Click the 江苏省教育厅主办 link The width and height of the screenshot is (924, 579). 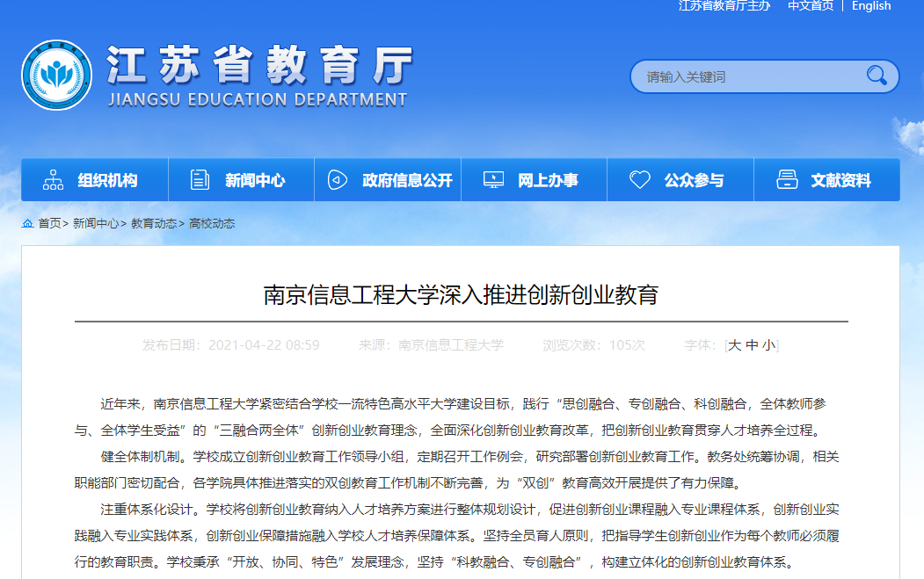724,6
